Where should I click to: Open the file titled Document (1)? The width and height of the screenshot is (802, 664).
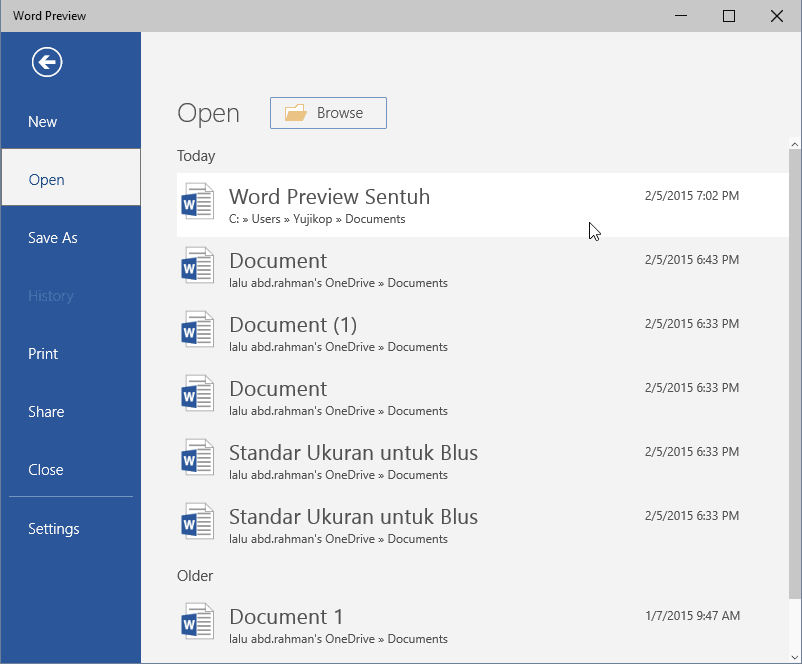point(482,333)
